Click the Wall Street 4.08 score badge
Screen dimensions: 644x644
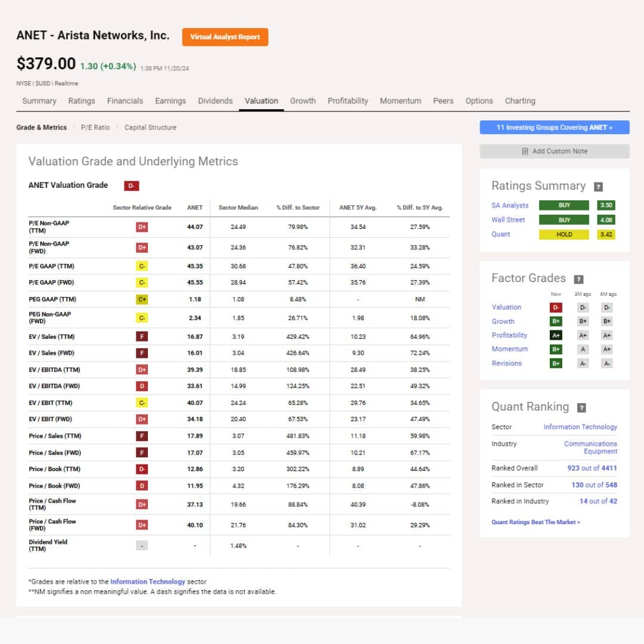tap(606, 219)
